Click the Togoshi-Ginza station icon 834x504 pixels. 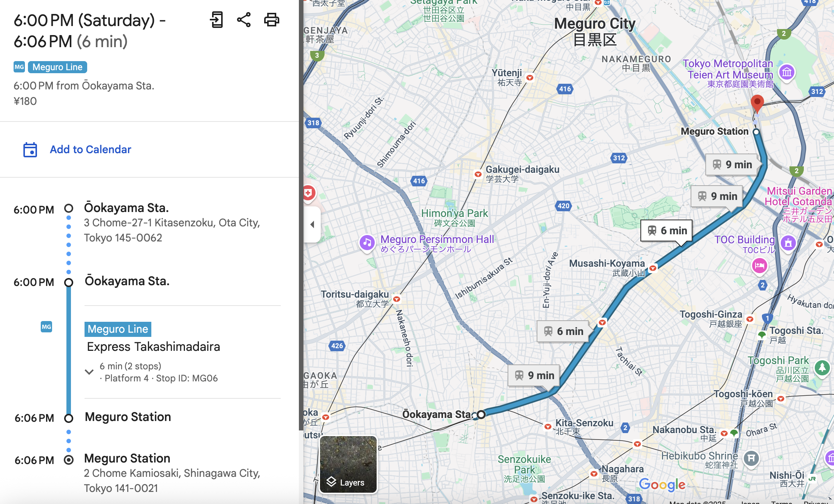click(x=750, y=319)
